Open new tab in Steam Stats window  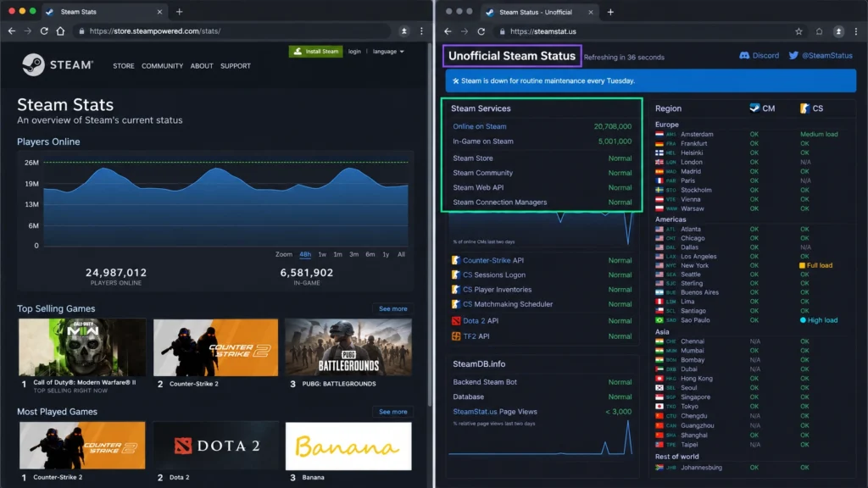pos(179,12)
